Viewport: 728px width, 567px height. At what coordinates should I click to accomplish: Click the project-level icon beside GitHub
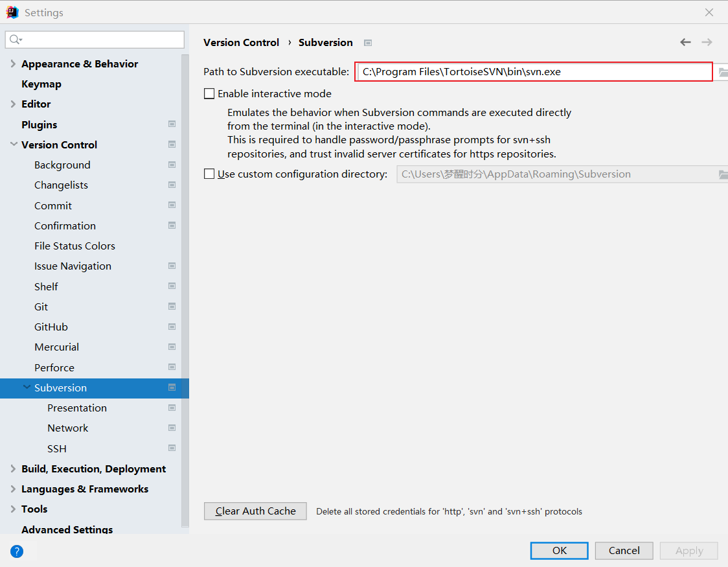tap(172, 327)
